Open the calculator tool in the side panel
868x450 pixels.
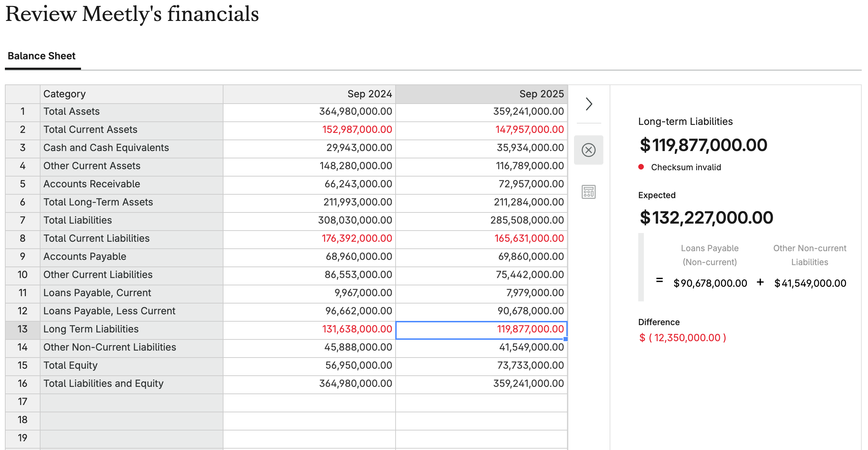click(589, 192)
